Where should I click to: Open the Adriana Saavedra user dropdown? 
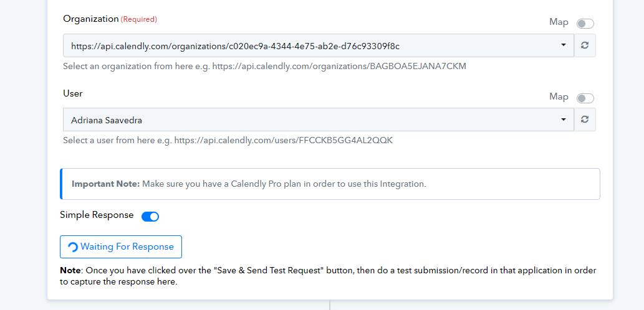point(318,120)
